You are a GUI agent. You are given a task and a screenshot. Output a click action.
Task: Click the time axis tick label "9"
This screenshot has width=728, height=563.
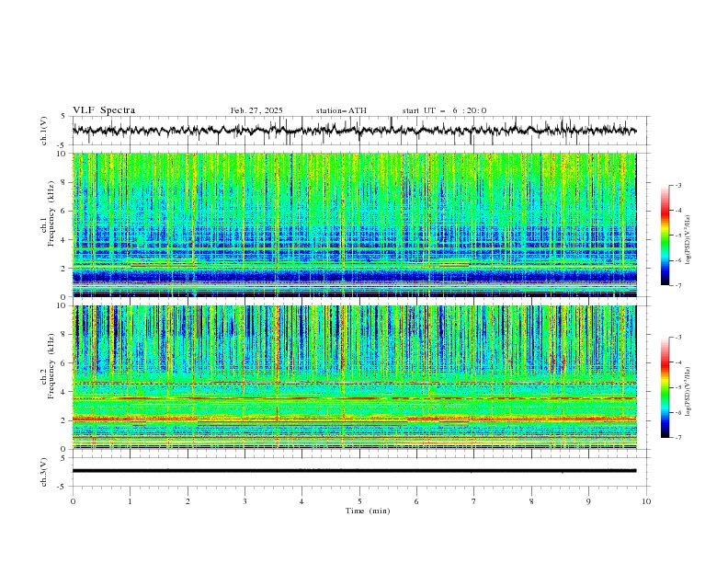[x=588, y=501]
